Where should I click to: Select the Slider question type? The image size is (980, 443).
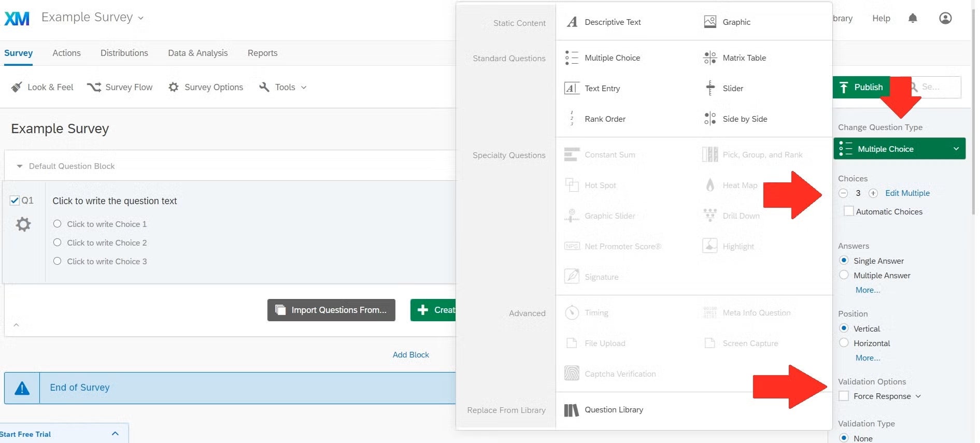pos(723,88)
